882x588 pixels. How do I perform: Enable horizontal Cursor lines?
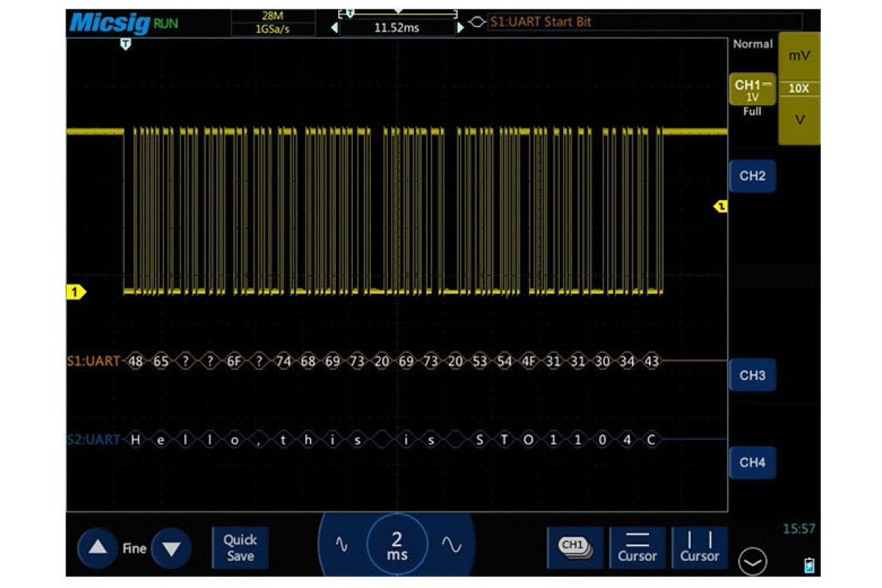point(637,548)
